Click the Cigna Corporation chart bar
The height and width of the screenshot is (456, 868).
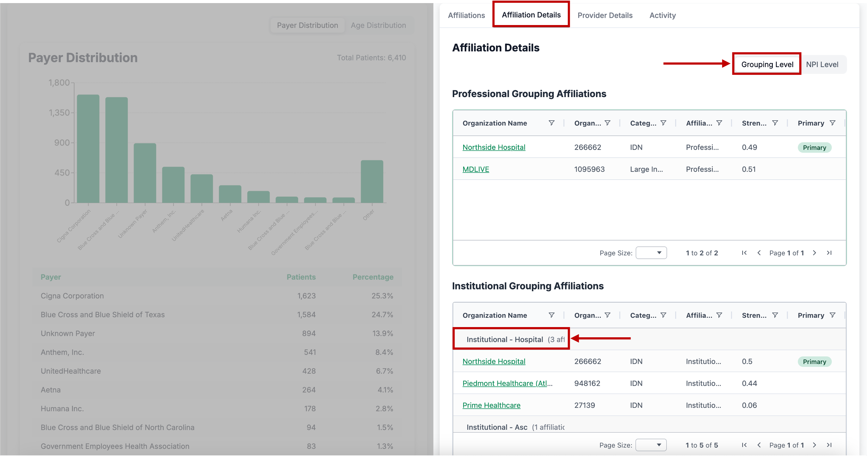point(88,149)
